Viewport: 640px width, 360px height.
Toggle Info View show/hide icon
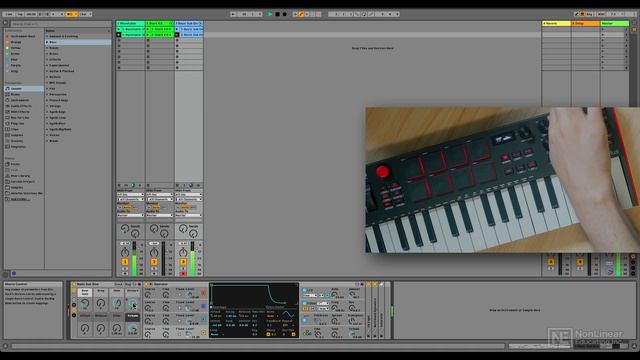(x=5, y=346)
